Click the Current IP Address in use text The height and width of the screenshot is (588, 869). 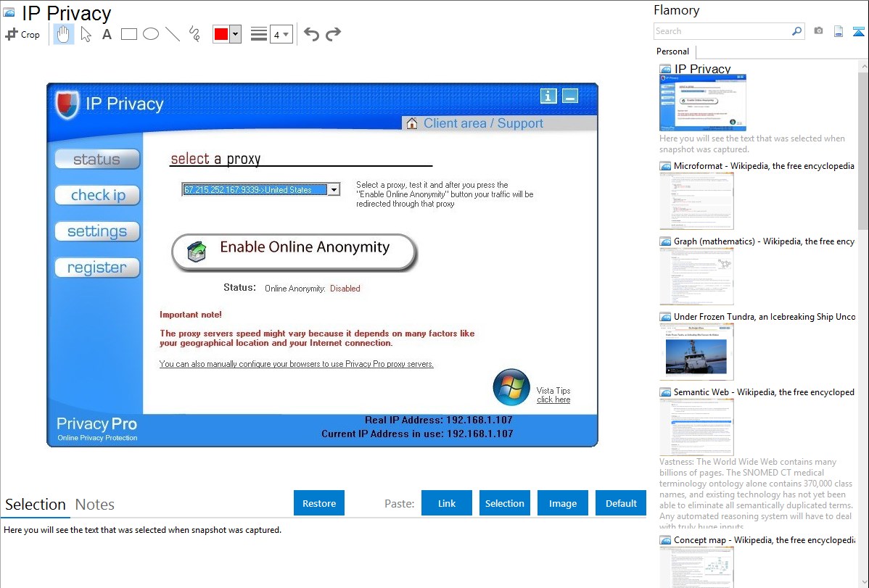[417, 434]
